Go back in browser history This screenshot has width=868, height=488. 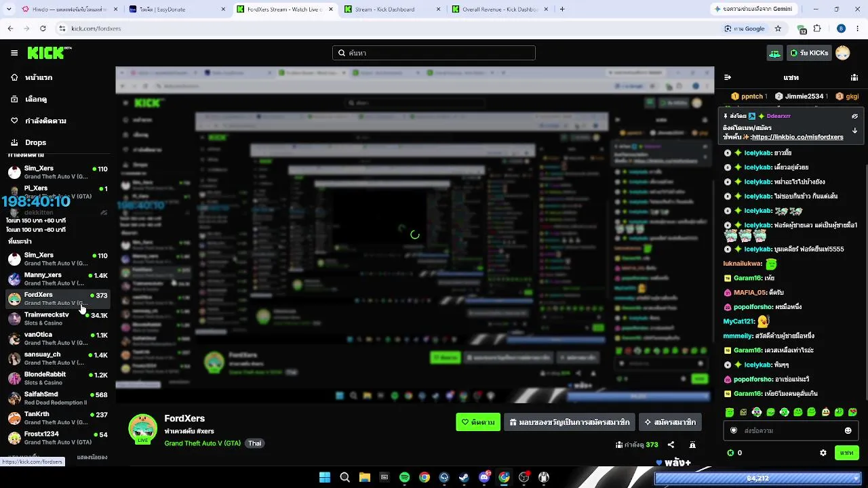click(x=10, y=28)
